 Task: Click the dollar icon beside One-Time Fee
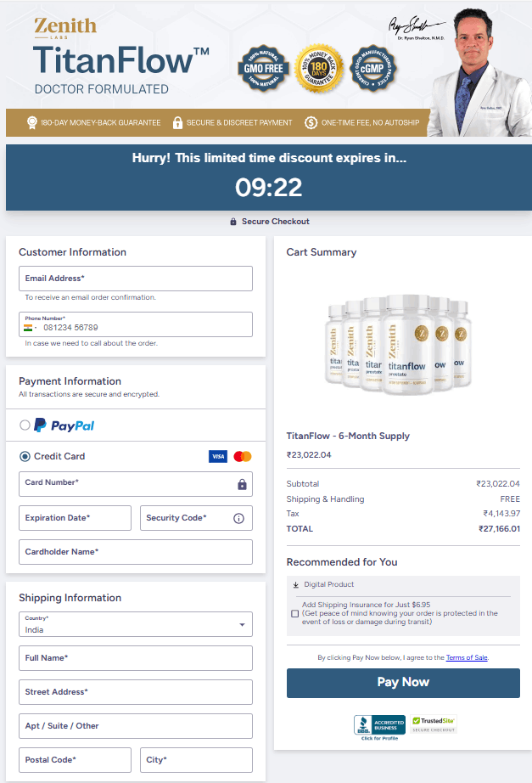coord(311,122)
